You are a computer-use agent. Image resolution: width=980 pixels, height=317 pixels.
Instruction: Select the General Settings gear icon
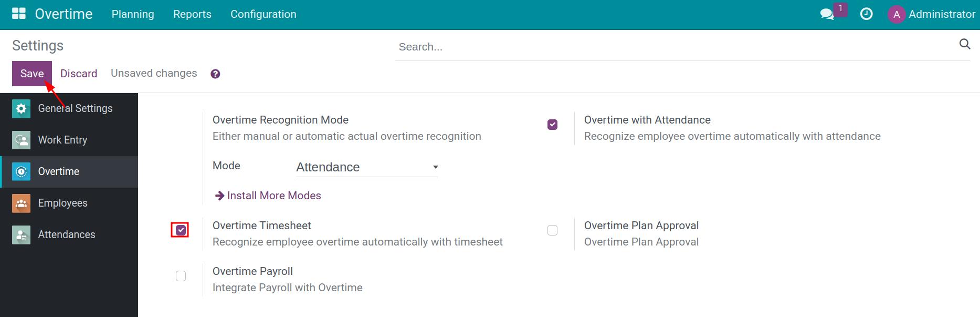pyautogui.click(x=21, y=108)
